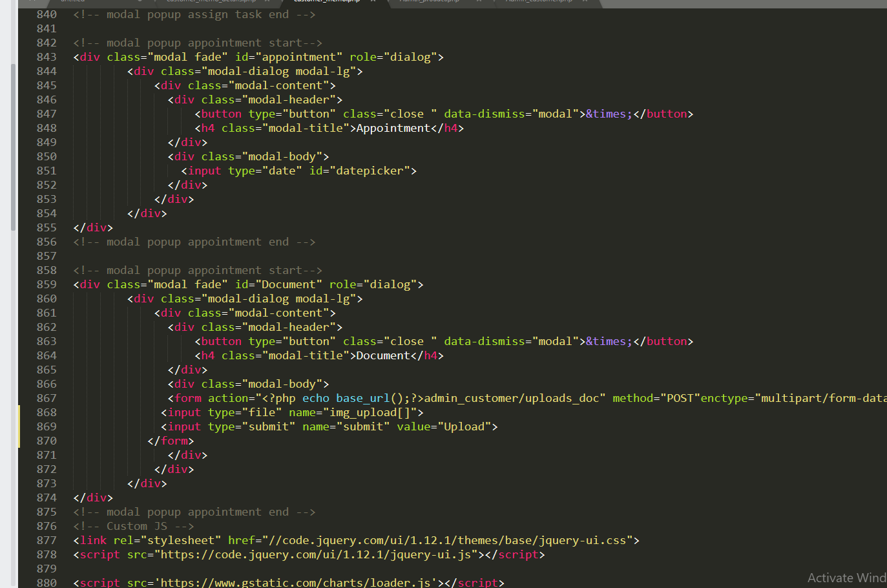Click the Appointment modal-title heading text

(x=393, y=128)
